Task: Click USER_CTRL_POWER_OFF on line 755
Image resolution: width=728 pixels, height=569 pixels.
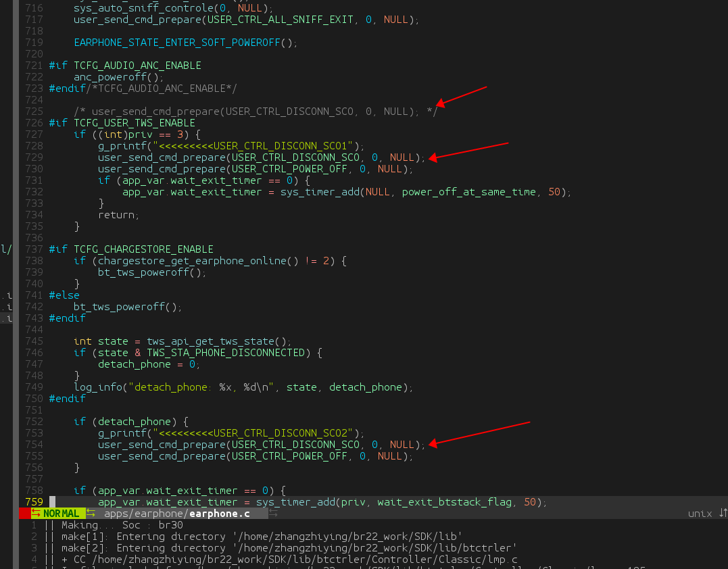Action: 289,456
